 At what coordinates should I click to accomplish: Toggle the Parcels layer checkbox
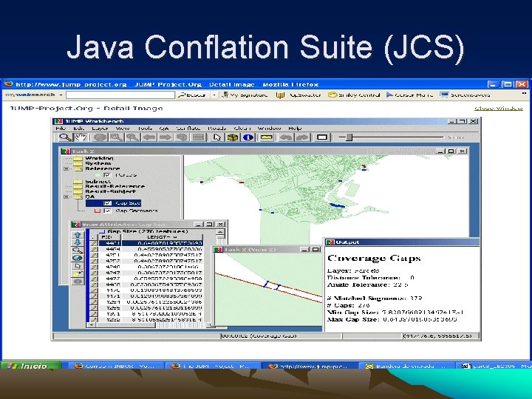(x=107, y=175)
